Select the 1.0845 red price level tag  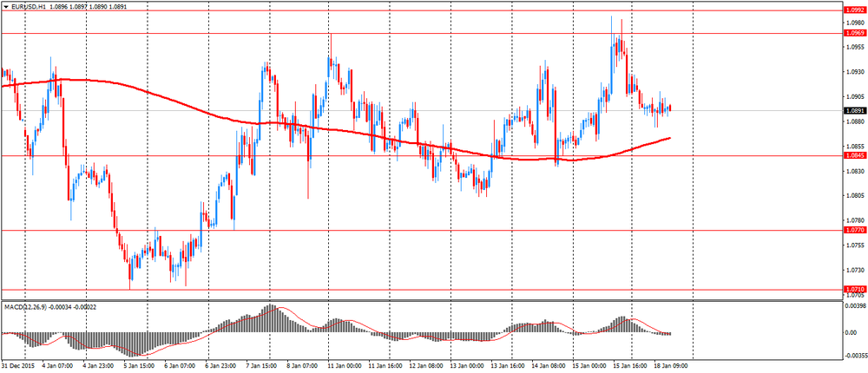click(x=854, y=156)
